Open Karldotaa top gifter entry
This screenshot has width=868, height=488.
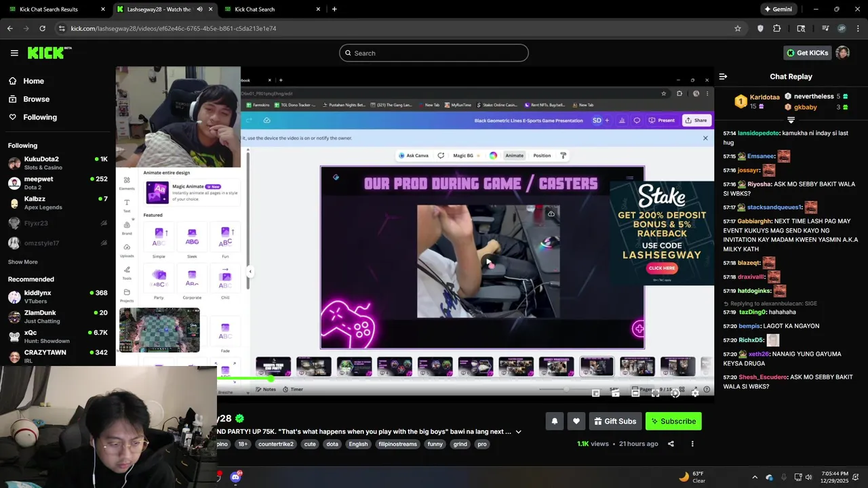(x=757, y=102)
